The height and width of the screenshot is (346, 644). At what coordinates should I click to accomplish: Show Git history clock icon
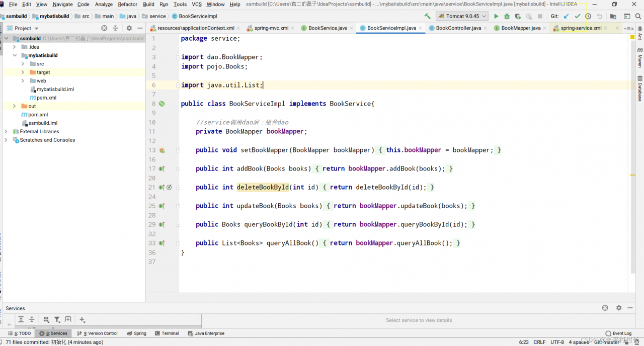(588, 16)
